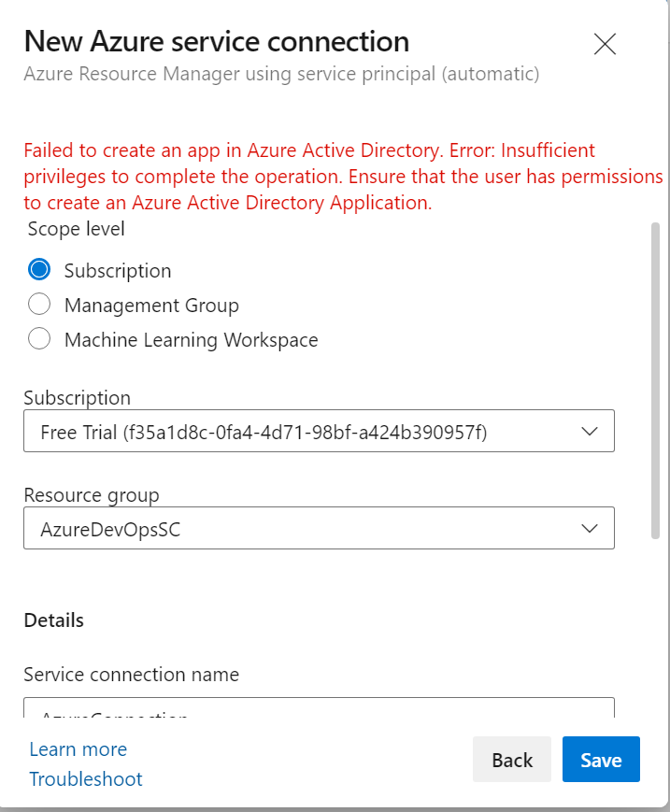
Task: Expand the Free Trial subscription list
Action: click(x=318, y=431)
